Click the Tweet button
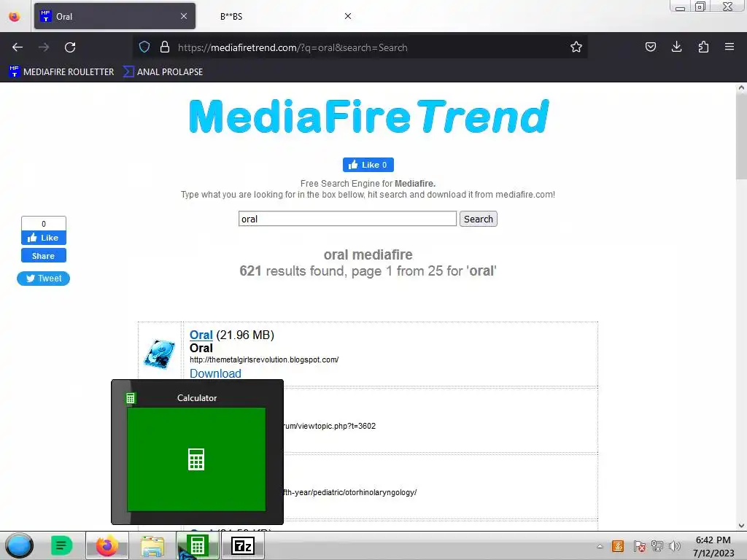This screenshot has width=747, height=560. [x=43, y=279]
